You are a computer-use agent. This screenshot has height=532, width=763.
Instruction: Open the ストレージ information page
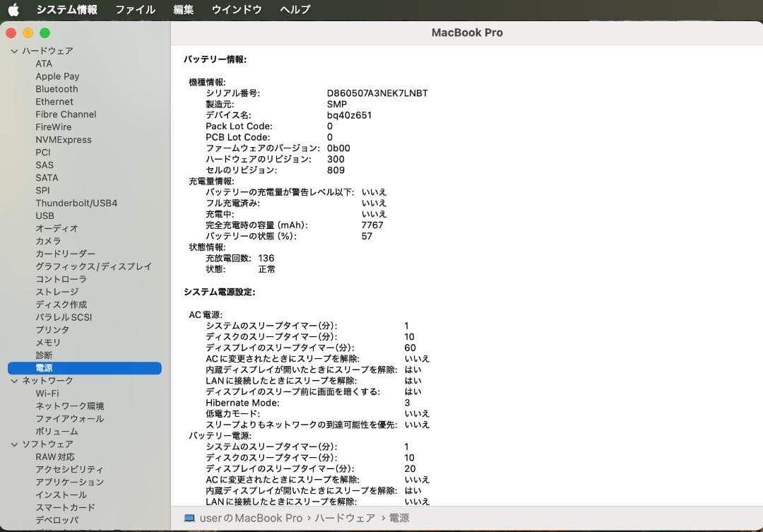[53, 291]
